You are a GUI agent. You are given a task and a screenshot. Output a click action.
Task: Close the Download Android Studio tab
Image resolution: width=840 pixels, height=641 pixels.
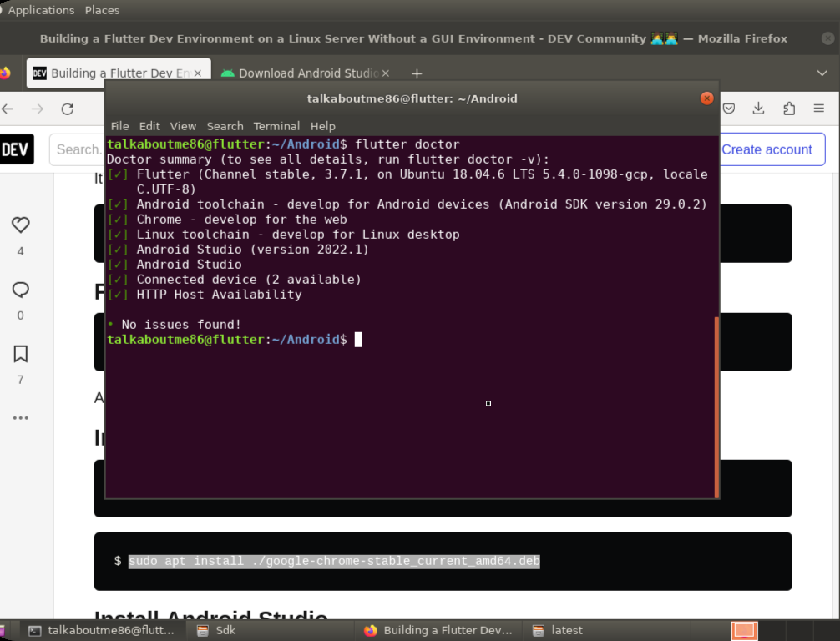(x=385, y=73)
